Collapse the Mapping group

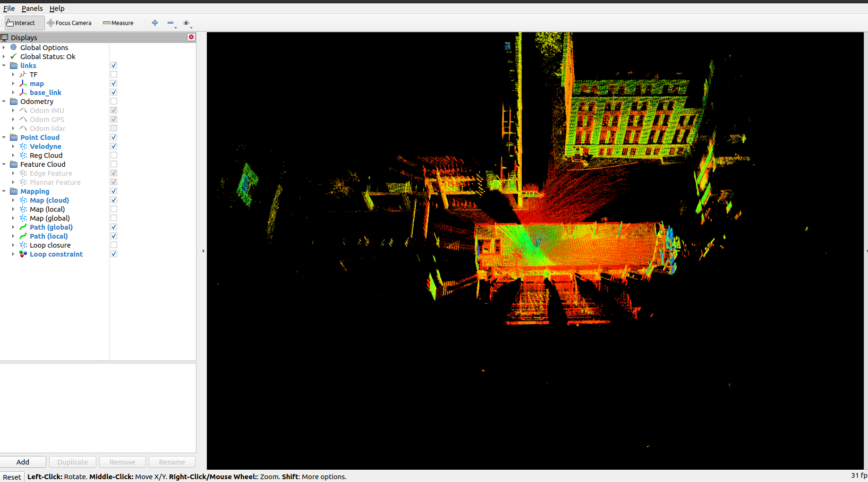(4, 191)
